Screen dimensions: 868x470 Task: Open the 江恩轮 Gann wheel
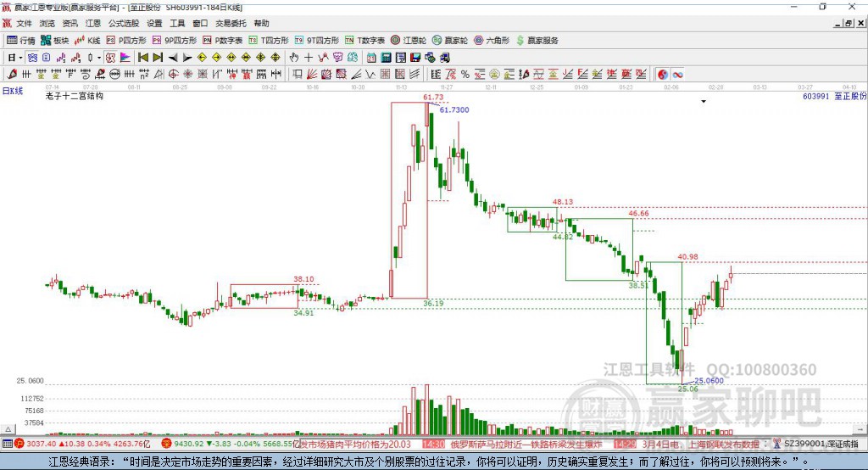click(409, 41)
